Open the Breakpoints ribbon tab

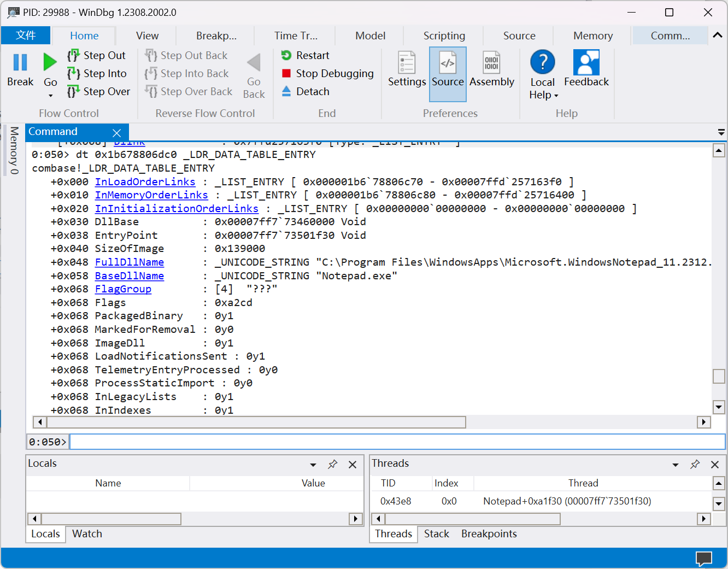(x=216, y=36)
